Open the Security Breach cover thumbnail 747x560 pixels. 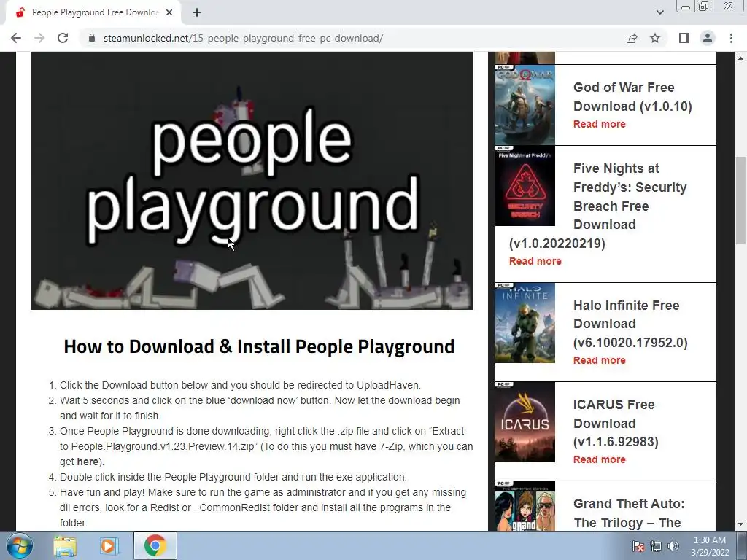pyautogui.click(x=525, y=186)
